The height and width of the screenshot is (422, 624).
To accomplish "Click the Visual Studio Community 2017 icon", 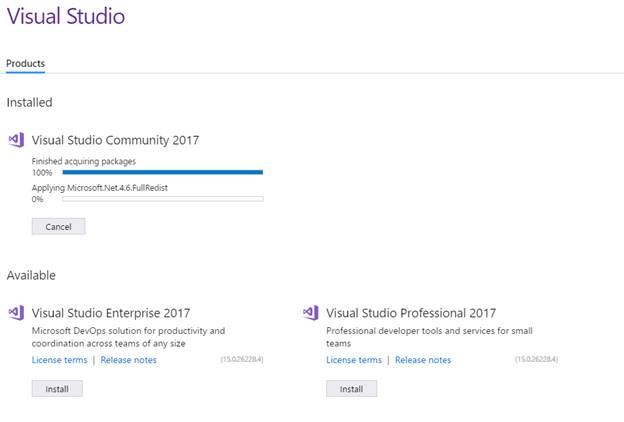I will pyautogui.click(x=16, y=140).
